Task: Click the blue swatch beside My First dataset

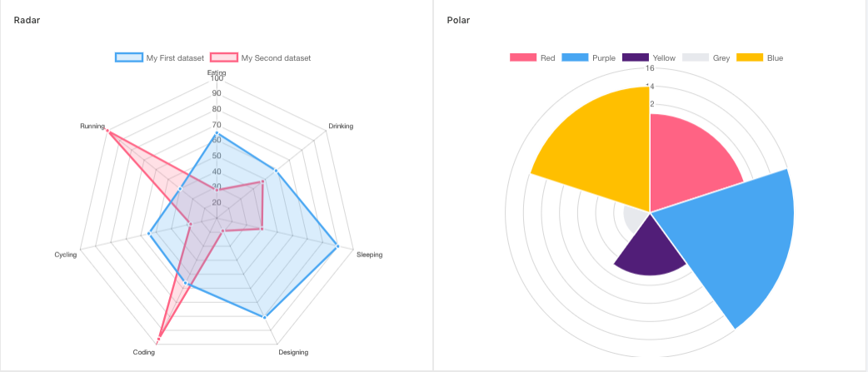Action: 128,58
